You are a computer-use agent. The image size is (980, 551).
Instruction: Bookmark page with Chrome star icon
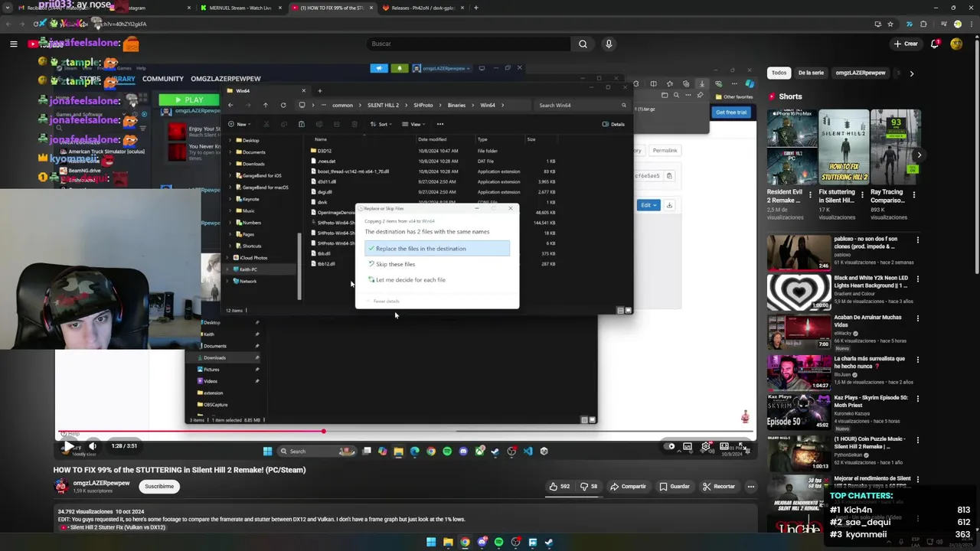[x=890, y=24]
